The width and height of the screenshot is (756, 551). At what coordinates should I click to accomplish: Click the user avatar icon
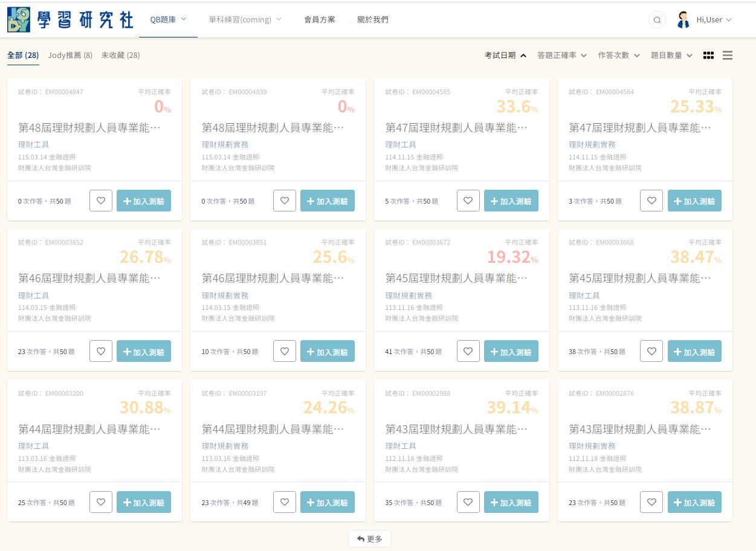[683, 20]
